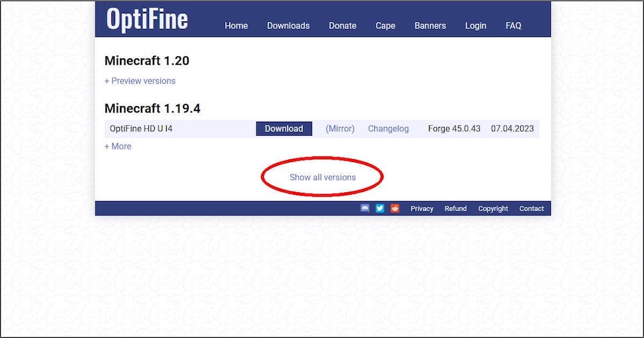
Task: Open the Copyright link in footer
Action: pos(493,209)
